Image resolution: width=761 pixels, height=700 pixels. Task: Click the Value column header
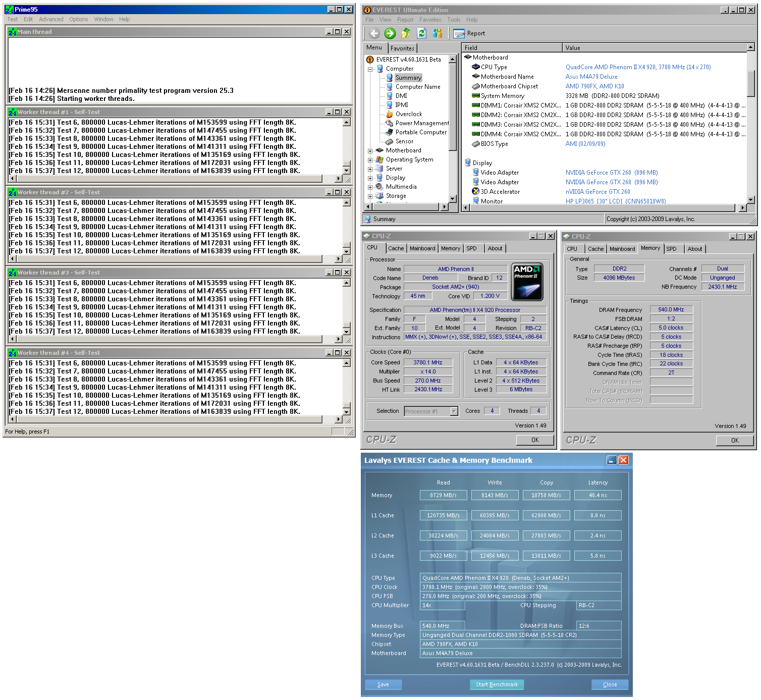655,48
